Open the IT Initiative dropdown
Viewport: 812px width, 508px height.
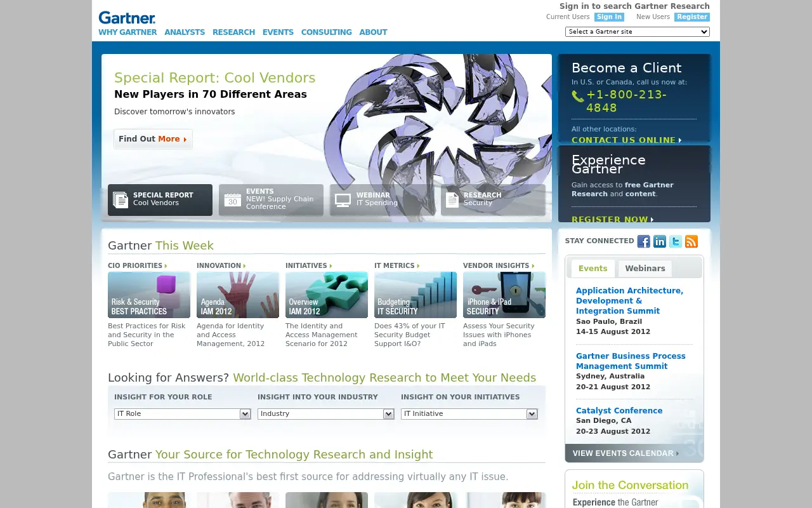coord(469,414)
